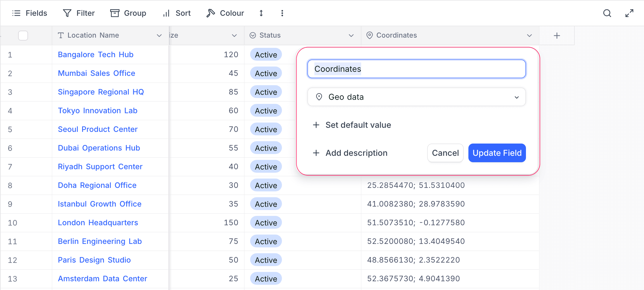644x290 pixels.
Task: Open the Status column dropdown chevron
Action: tap(351, 35)
